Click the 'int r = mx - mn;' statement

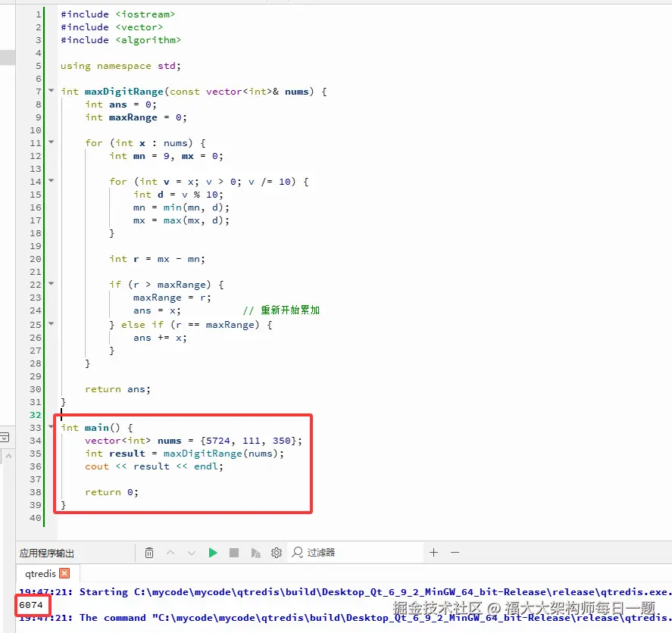tap(158, 259)
